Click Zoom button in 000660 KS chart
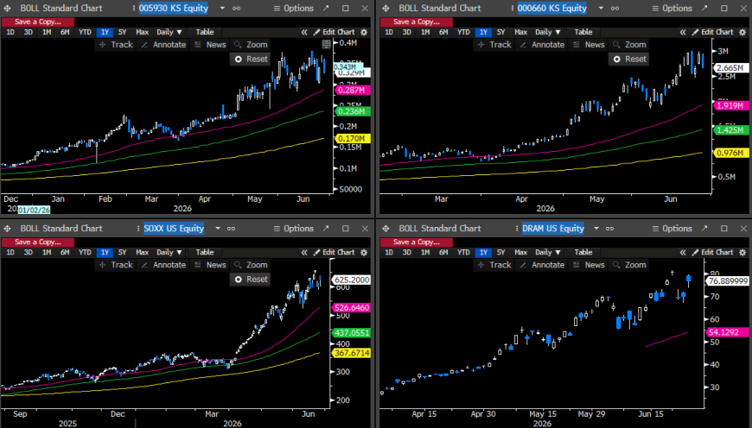The image size is (752, 428). pos(629,45)
